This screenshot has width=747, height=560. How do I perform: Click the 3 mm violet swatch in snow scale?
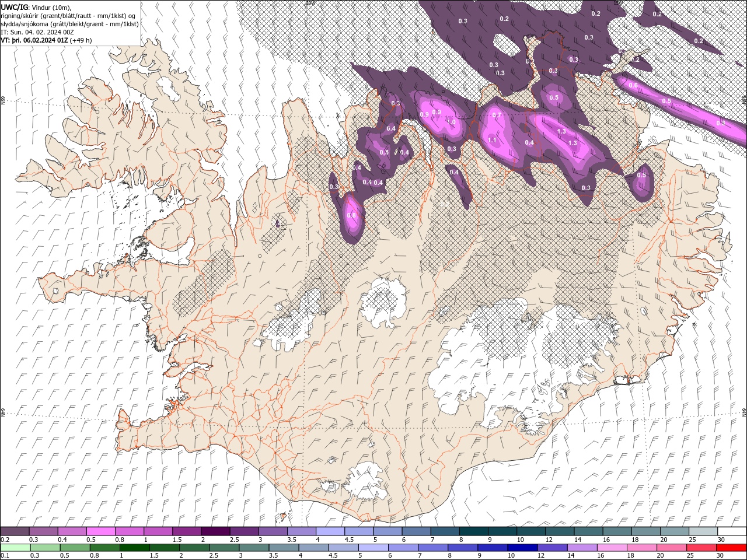coord(273,531)
